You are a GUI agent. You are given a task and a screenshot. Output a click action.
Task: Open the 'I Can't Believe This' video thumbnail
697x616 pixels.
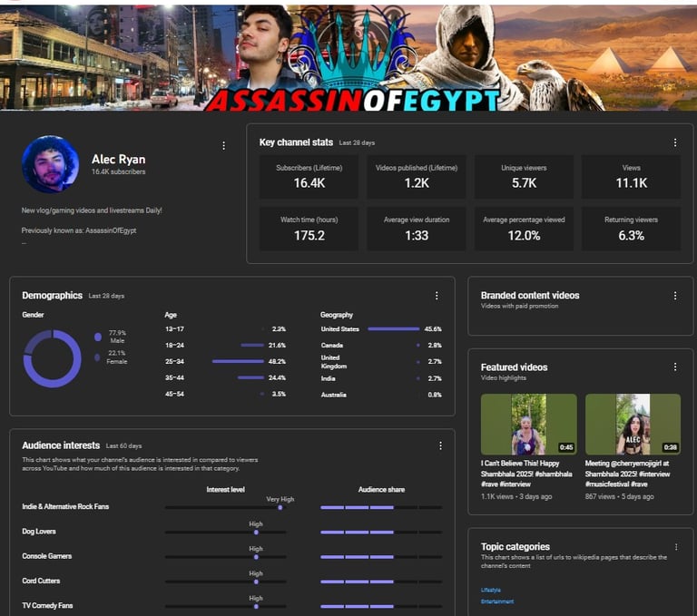tap(528, 424)
